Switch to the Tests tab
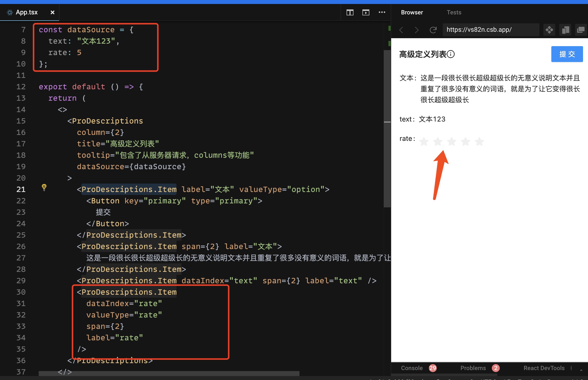The width and height of the screenshot is (588, 380). click(454, 12)
